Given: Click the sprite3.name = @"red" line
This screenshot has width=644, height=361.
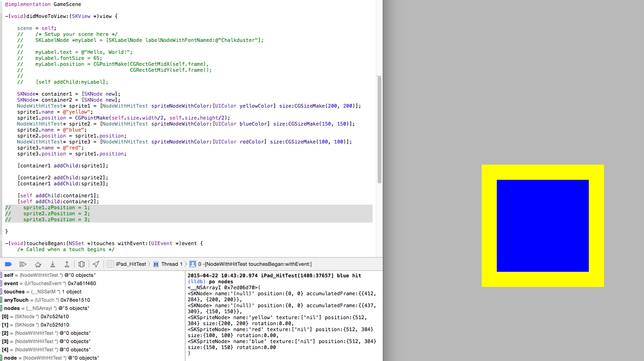Looking at the screenshot, I should (51, 148).
